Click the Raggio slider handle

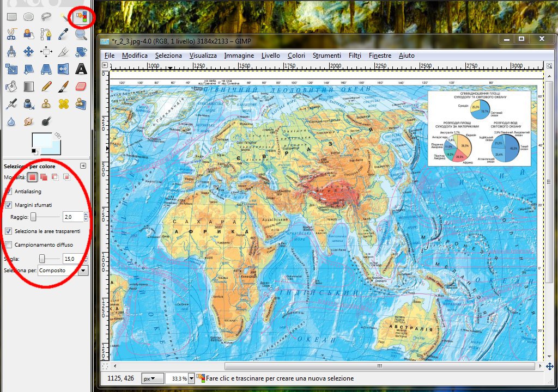[x=33, y=217]
